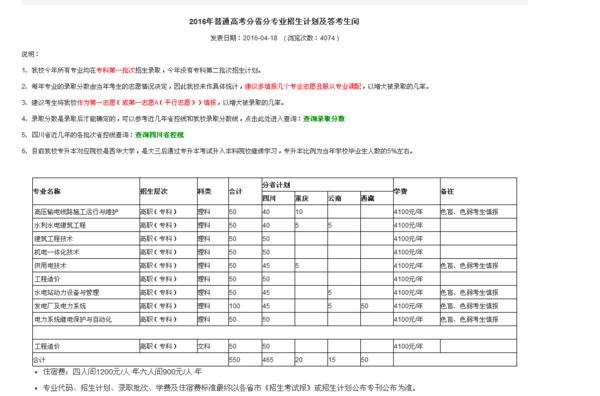Click the 合计 label in the bottom row

[x=39, y=360]
